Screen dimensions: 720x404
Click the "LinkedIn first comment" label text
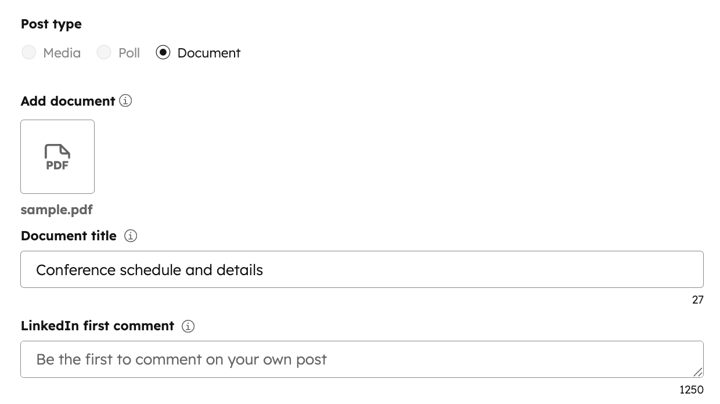(x=97, y=326)
